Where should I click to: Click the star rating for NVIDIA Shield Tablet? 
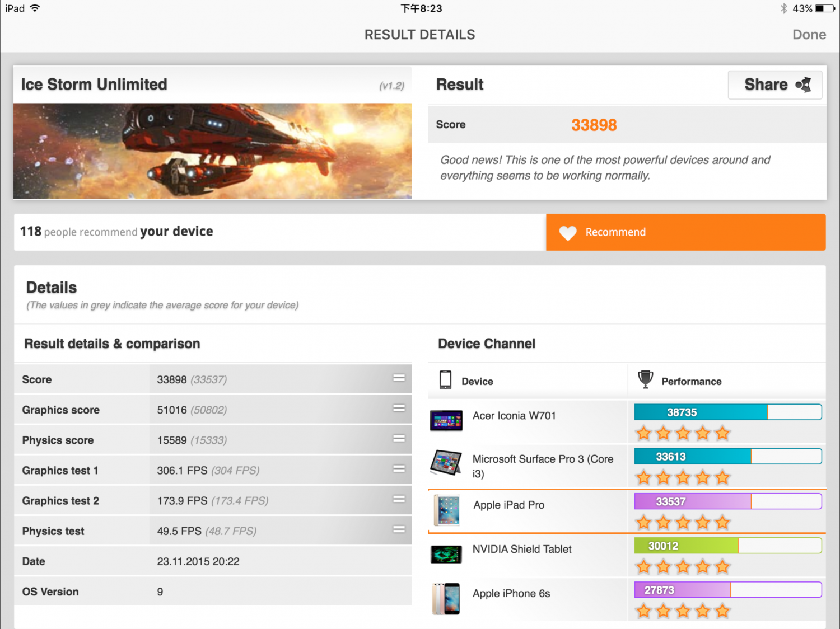[683, 567]
